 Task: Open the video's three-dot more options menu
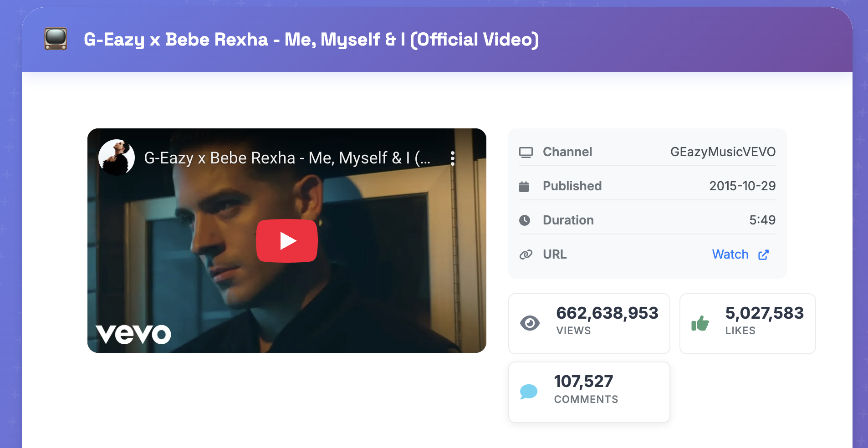pyautogui.click(x=452, y=158)
